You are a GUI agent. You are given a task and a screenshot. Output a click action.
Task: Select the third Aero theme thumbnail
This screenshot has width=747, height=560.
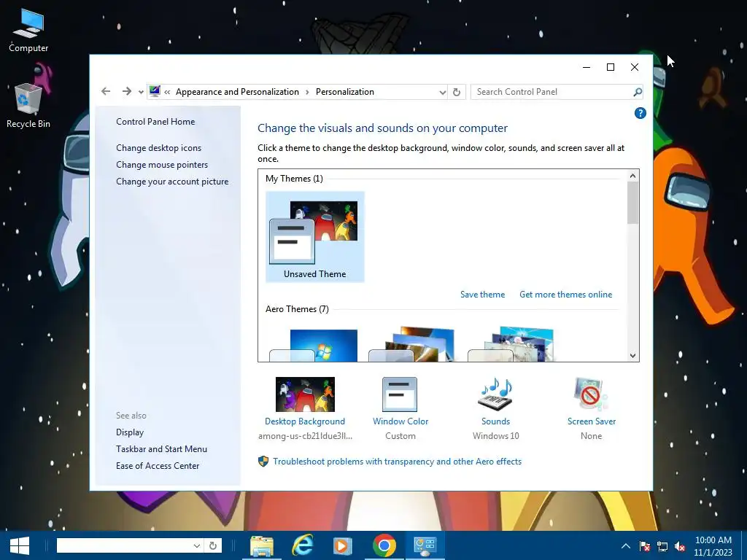pyautogui.click(x=511, y=345)
